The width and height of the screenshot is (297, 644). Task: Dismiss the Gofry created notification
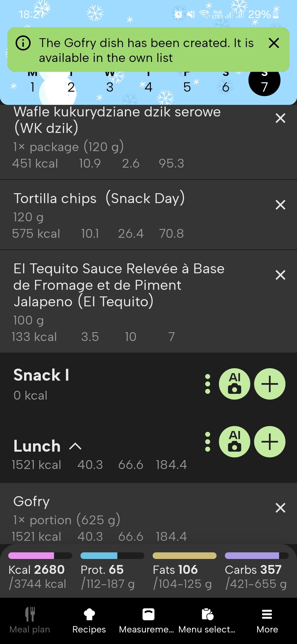(274, 43)
